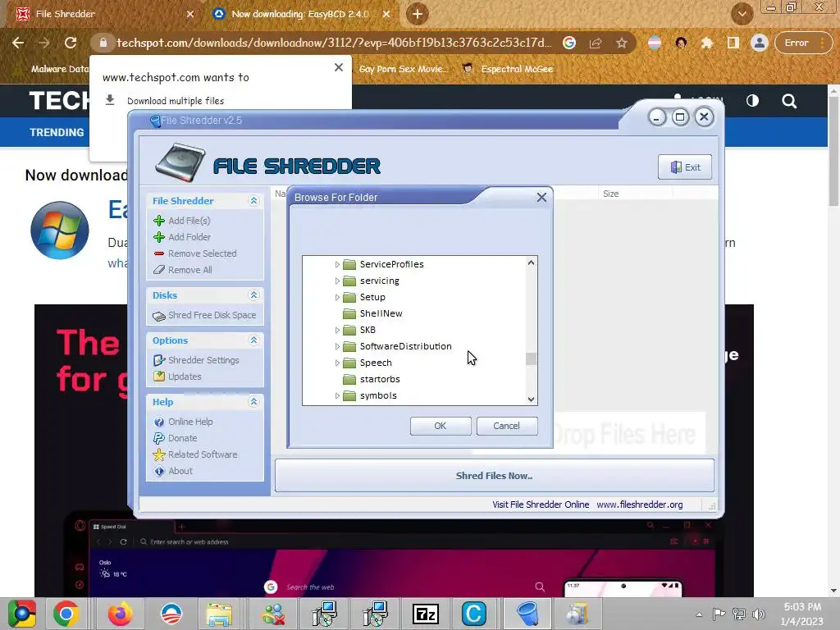Screen dimensions: 840x630
Task: Expand the SoftwareDistribution folder node
Action: (337, 347)
